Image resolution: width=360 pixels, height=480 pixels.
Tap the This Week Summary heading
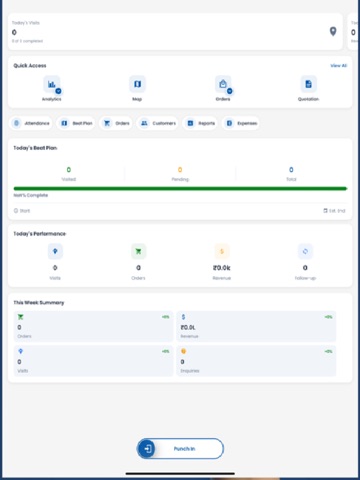click(39, 303)
